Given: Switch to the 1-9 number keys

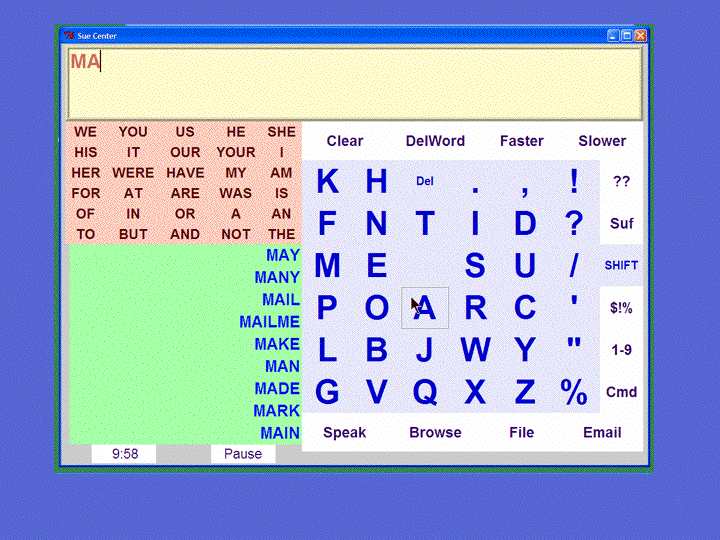Looking at the screenshot, I should (621, 350).
